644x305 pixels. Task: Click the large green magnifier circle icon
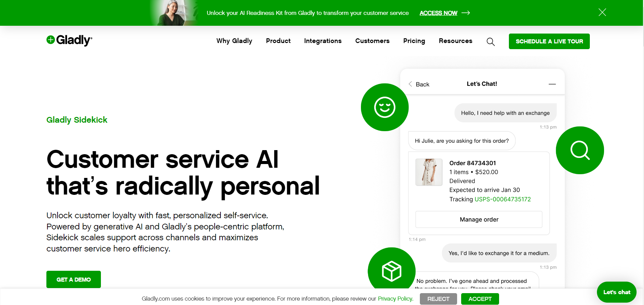[580, 150]
